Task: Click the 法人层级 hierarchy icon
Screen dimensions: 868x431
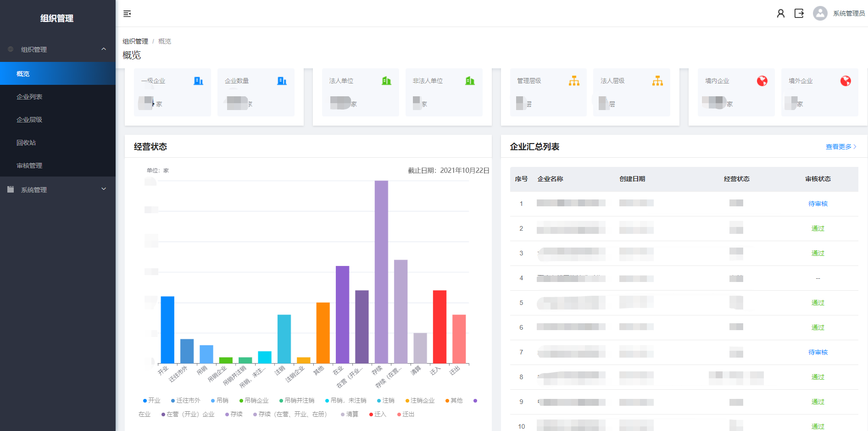Action: (657, 81)
